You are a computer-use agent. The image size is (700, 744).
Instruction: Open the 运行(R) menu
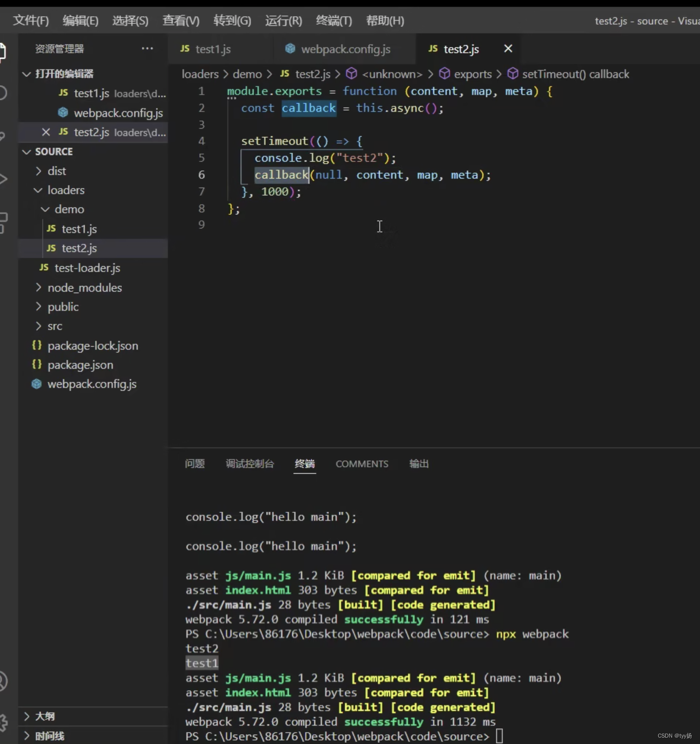(x=283, y=21)
